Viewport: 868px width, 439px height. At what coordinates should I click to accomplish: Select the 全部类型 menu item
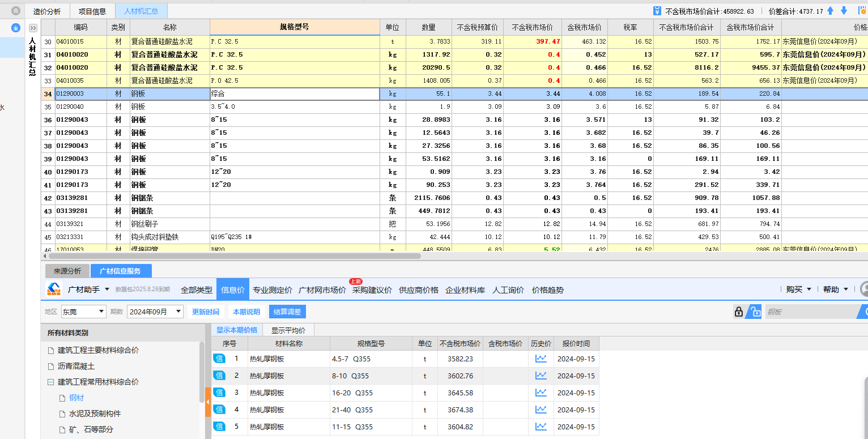pyautogui.click(x=197, y=290)
